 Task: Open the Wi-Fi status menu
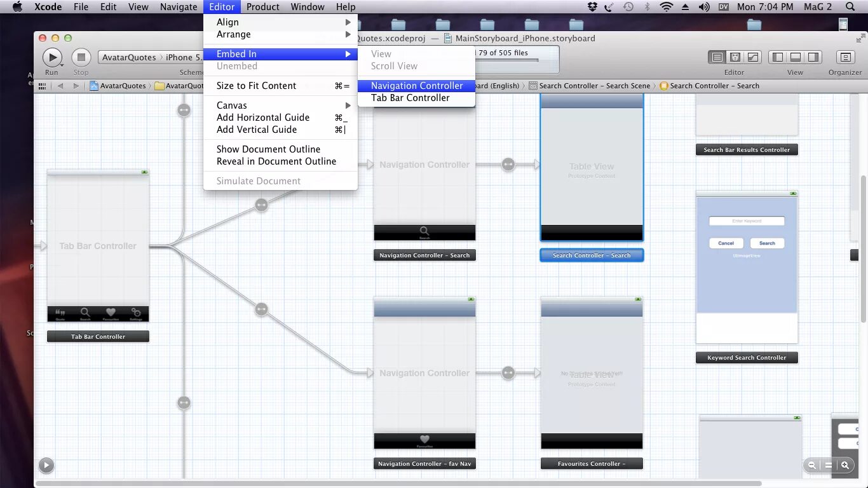(666, 7)
